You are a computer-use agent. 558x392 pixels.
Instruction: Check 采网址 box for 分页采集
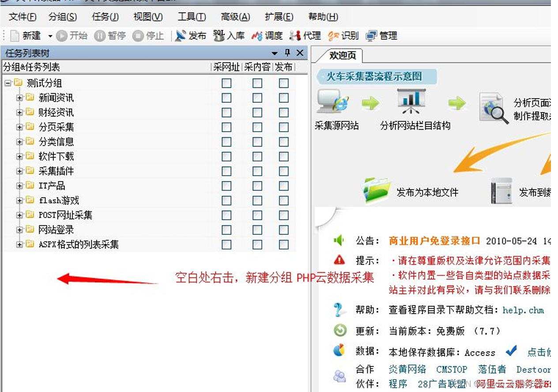click(226, 127)
